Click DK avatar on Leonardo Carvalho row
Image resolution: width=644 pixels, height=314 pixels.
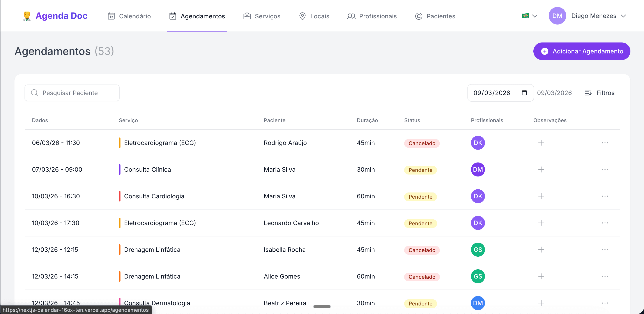pos(478,223)
